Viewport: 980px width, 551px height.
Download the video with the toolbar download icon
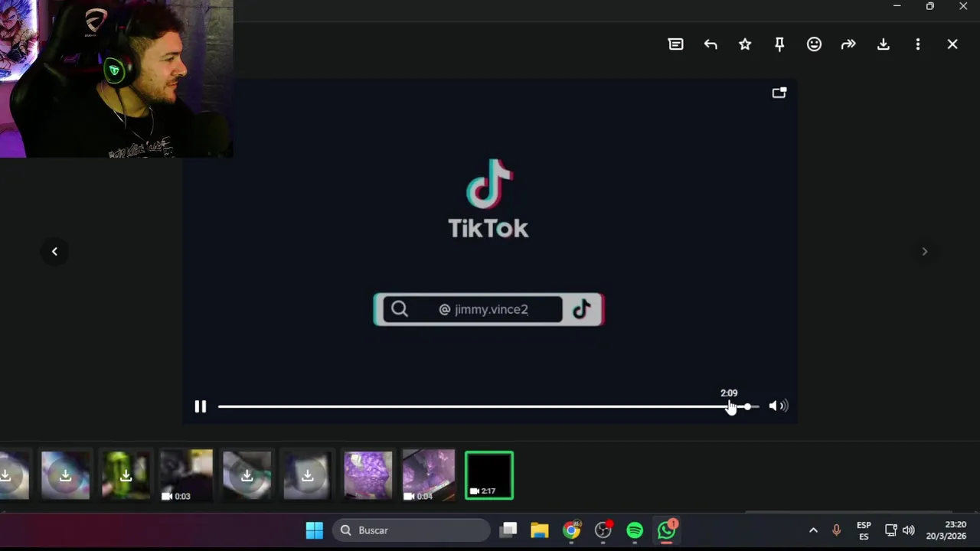click(x=883, y=44)
